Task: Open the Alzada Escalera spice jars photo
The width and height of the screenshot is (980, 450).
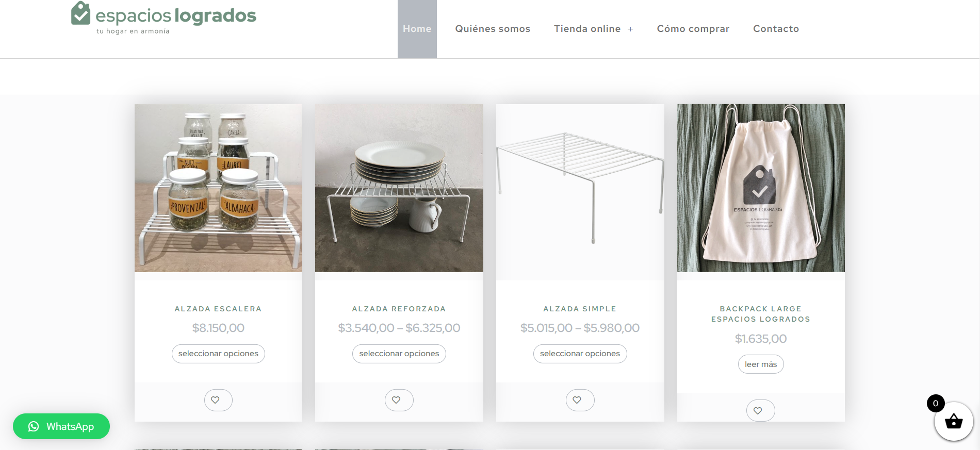Action: [x=218, y=188]
